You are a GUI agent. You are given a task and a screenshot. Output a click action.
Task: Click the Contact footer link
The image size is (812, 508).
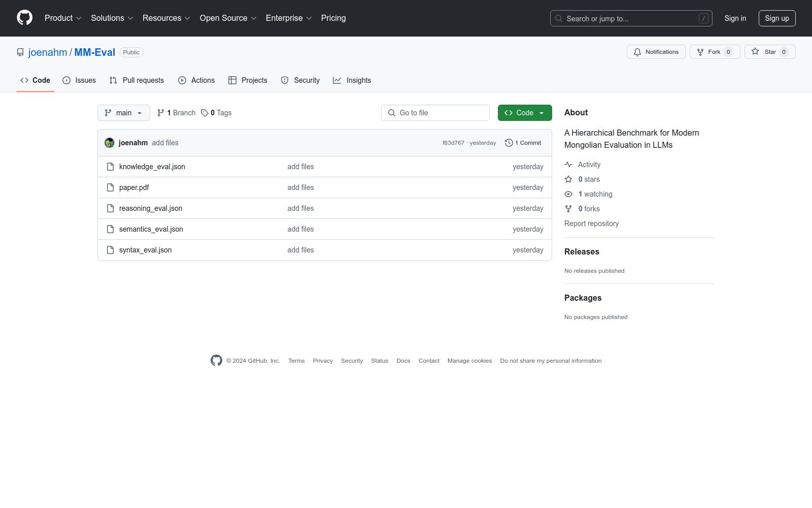(429, 361)
